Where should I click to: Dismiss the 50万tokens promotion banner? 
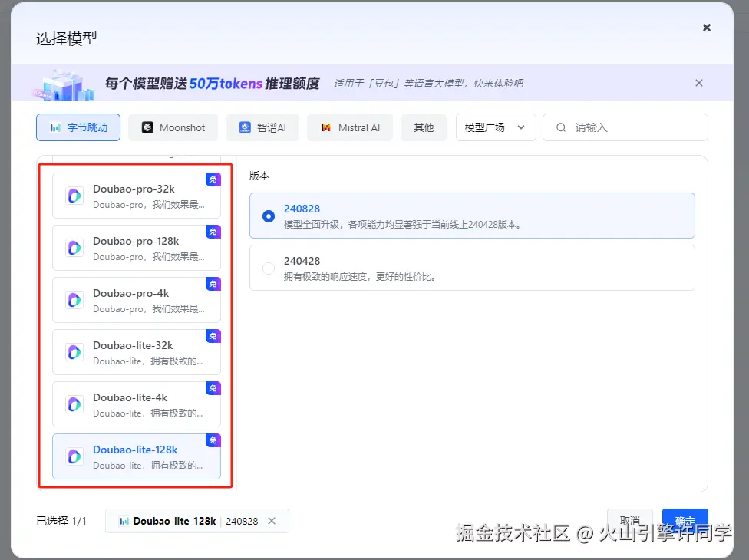point(699,83)
